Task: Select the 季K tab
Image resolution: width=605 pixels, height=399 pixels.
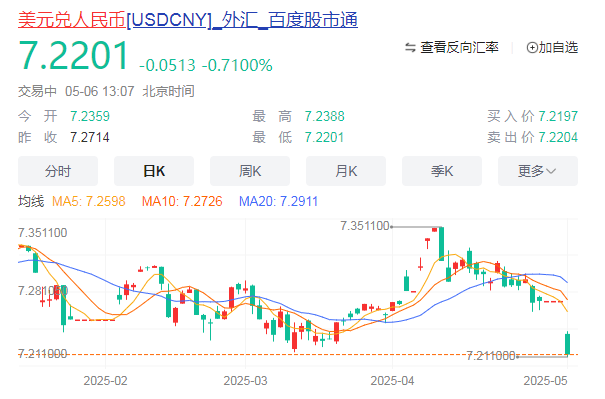Action: (x=442, y=171)
